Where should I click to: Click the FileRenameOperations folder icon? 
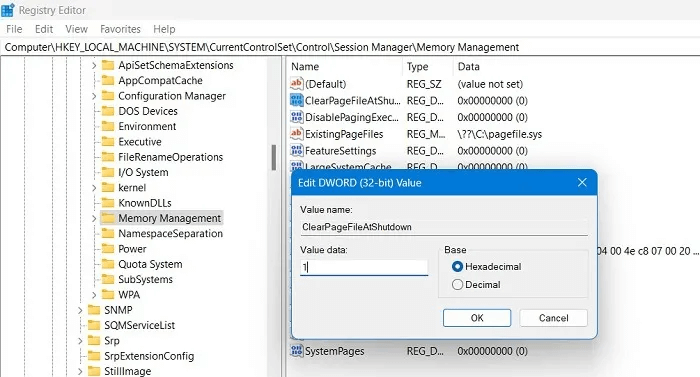pyautogui.click(x=108, y=157)
